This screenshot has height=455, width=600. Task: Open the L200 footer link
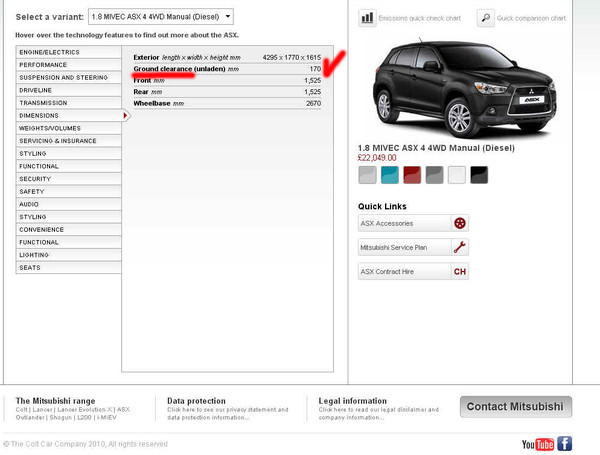pyautogui.click(x=84, y=417)
